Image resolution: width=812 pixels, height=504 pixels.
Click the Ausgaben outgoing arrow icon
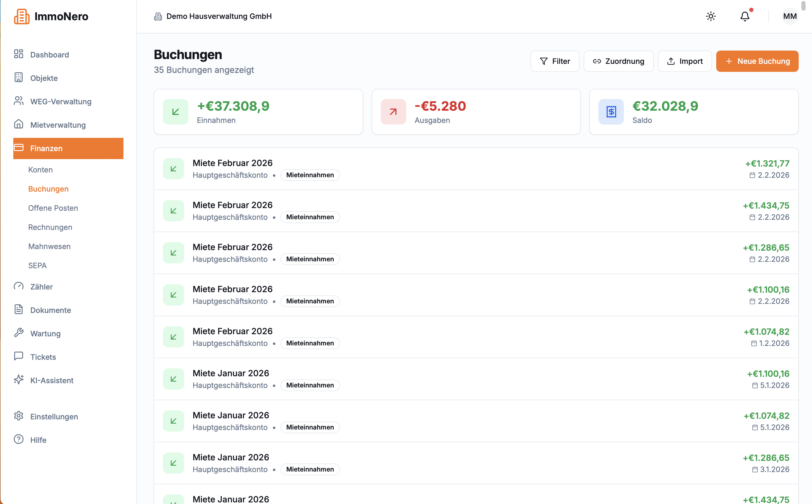(393, 112)
